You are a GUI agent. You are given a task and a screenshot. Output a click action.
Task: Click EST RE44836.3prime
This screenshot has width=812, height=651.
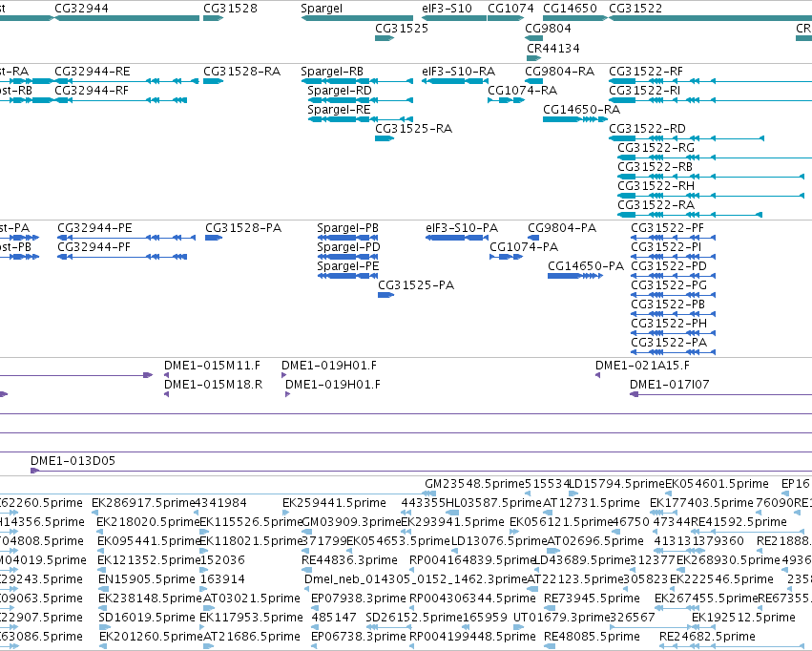coord(349,560)
